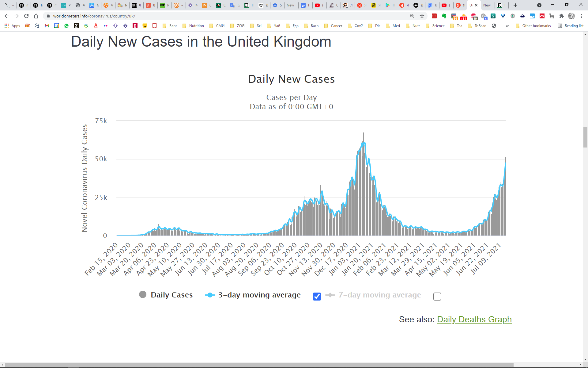Open the Nutrition bookmarks folder

193,26
